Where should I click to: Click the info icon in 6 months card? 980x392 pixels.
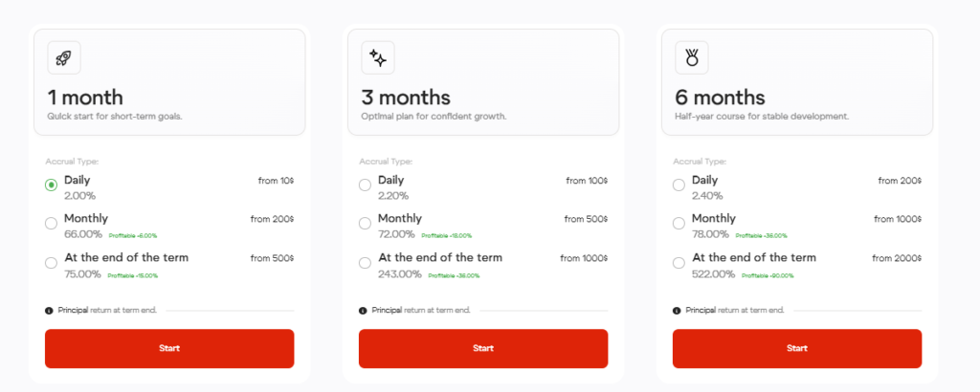677,310
